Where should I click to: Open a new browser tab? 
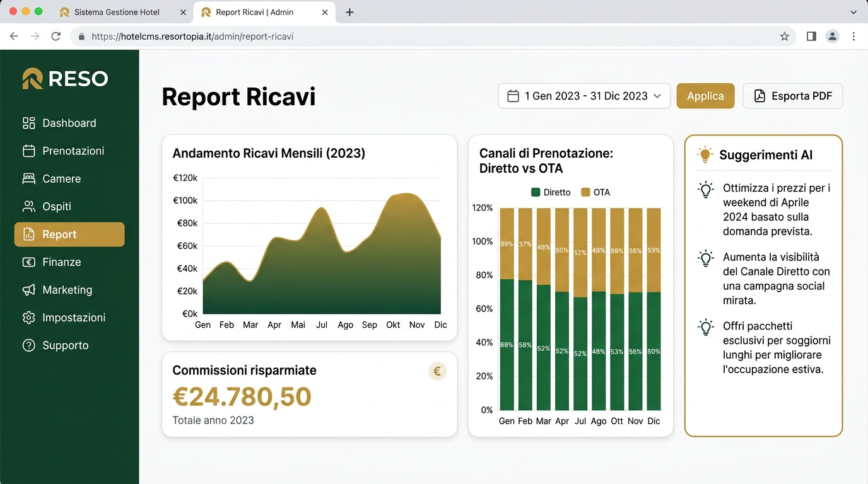(349, 12)
